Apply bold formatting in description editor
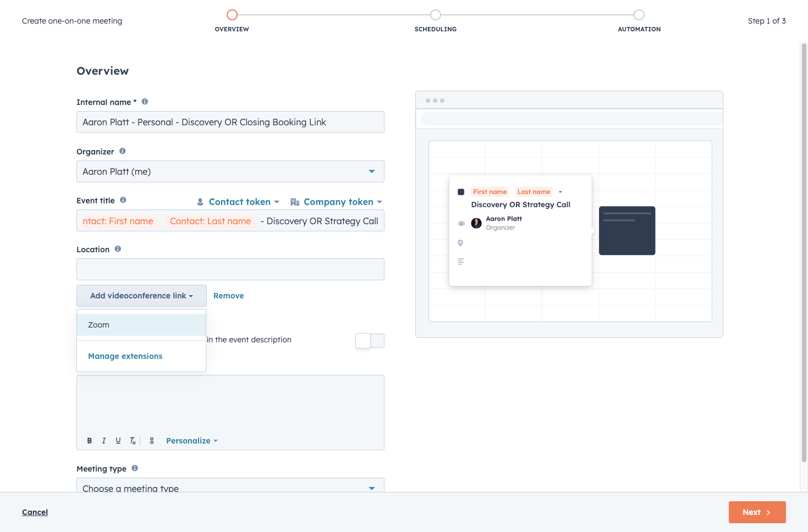This screenshot has height=532, width=808. [90, 441]
